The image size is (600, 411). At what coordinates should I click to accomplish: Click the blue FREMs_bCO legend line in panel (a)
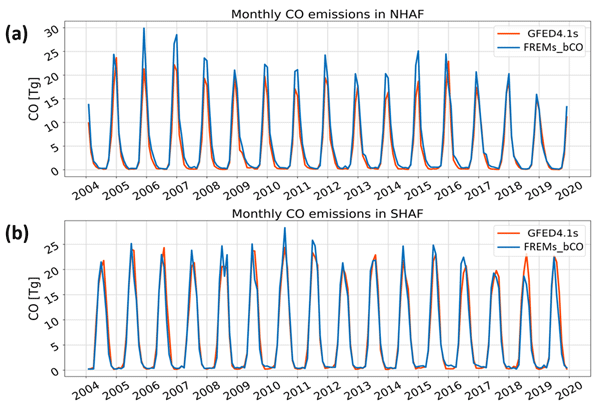click(x=510, y=46)
